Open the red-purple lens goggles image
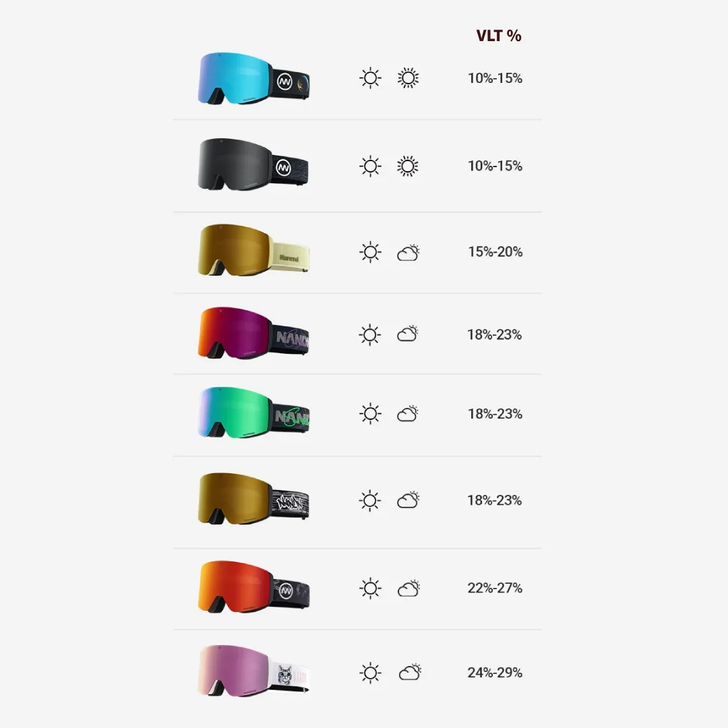Screen dimensions: 728x728 (253, 332)
